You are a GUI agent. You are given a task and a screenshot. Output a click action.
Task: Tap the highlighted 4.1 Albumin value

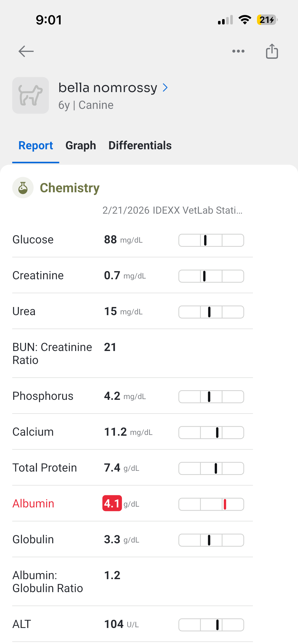tap(112, 503)
